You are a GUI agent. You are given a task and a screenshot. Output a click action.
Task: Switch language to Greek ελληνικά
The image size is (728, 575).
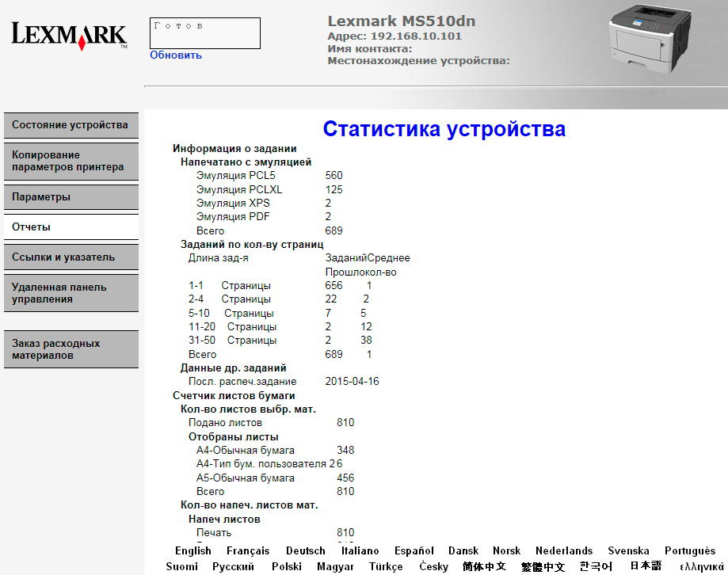coord(702,566)
